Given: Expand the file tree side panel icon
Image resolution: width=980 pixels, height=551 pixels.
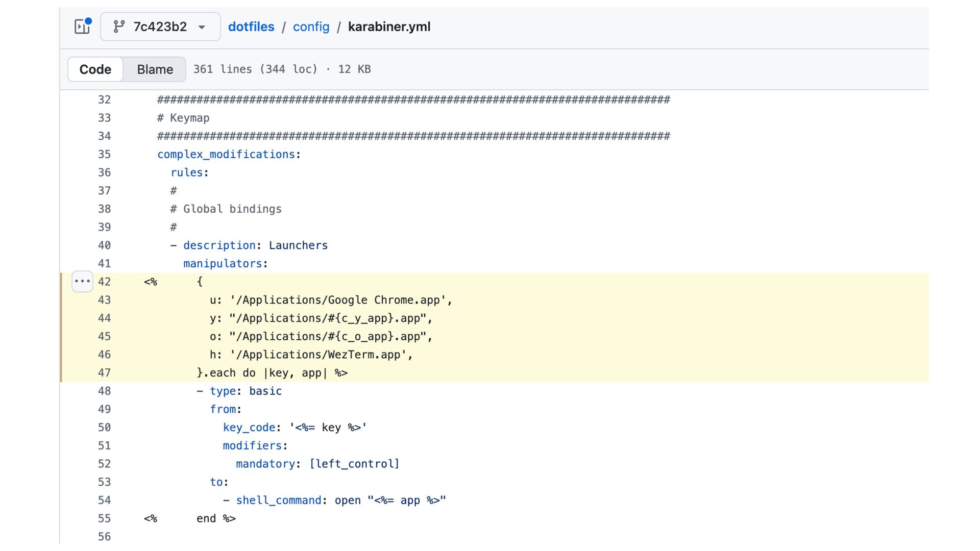Looking at the screenshot, I should click(82, 27).
